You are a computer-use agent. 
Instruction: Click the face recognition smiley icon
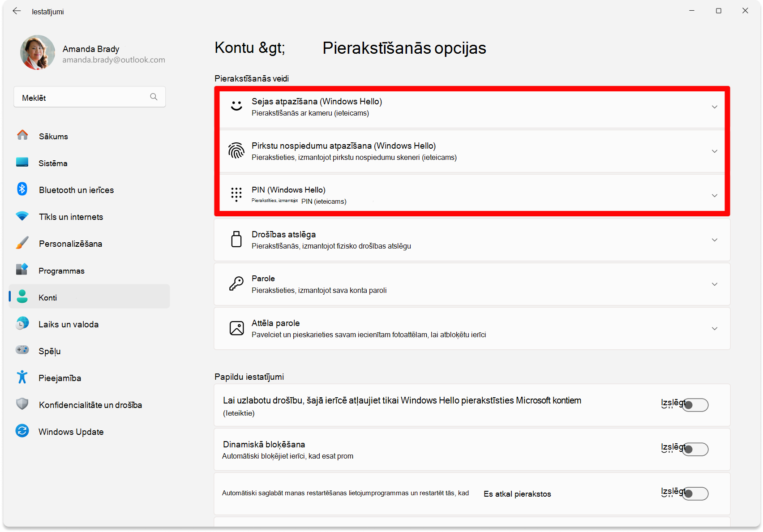point(236,106)
